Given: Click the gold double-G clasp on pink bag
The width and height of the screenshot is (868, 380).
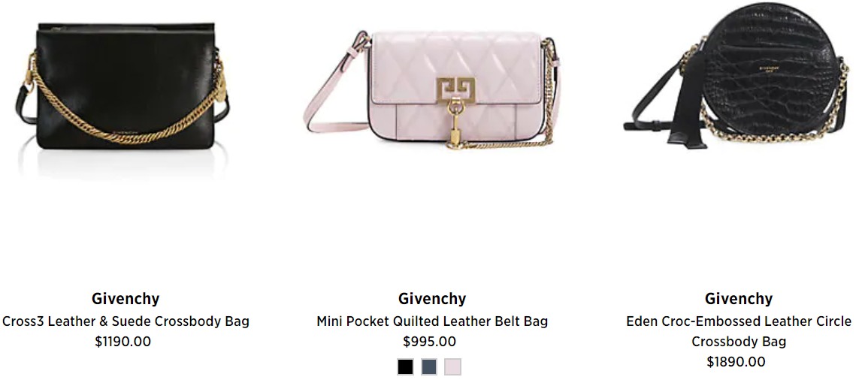Looking at the screenshot, I should 455,90.
